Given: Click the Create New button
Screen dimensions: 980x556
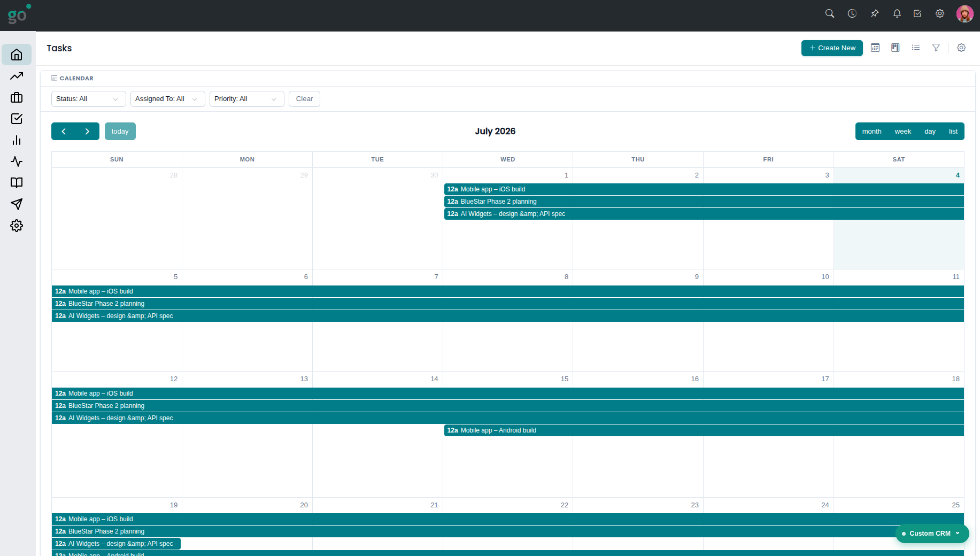Looking at the screenshot, I should pyautogui.click(x=832, y=48).
